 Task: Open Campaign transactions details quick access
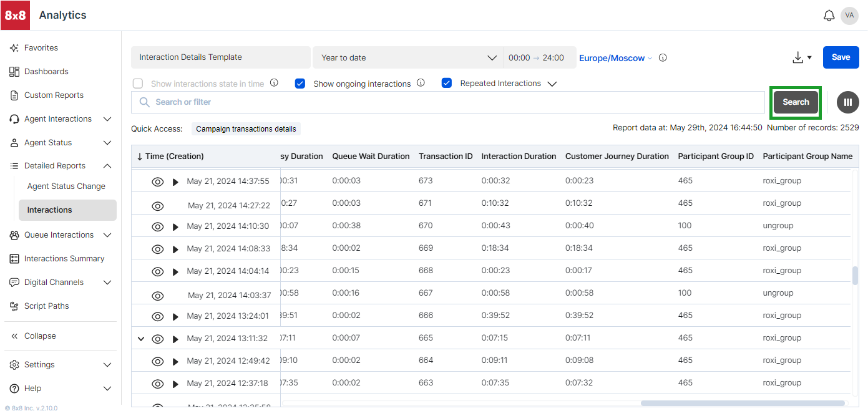[x=246, y=129]
